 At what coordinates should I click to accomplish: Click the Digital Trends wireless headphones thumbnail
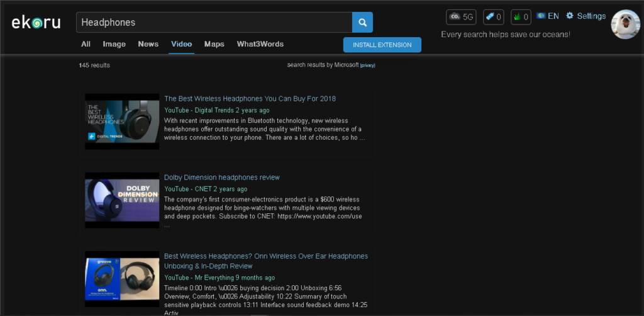coord(122,121)
